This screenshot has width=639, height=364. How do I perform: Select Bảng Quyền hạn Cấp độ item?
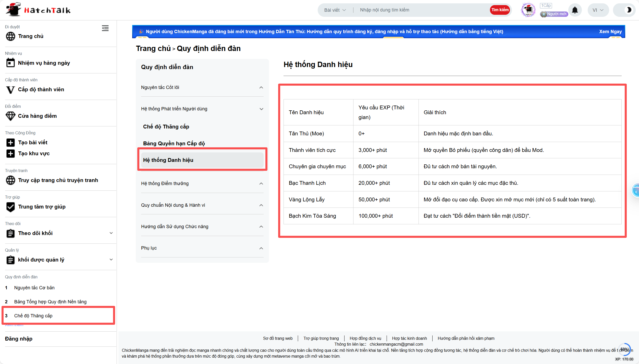tap(174, 143)
